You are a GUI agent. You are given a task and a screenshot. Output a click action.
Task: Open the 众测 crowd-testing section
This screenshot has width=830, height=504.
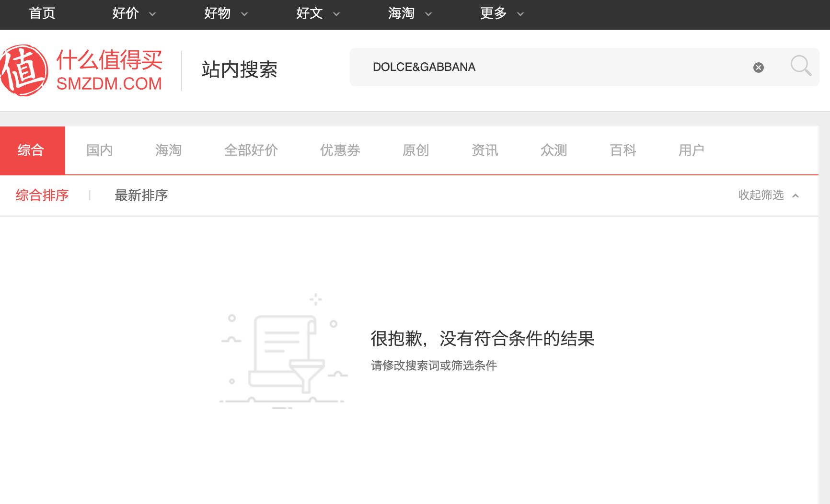(x=553, y=150)
